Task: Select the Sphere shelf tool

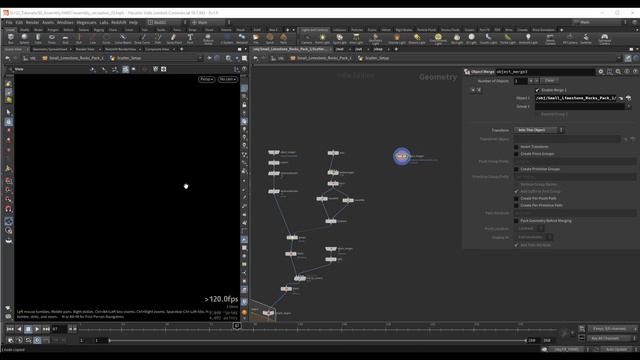Action: [24, 39]
